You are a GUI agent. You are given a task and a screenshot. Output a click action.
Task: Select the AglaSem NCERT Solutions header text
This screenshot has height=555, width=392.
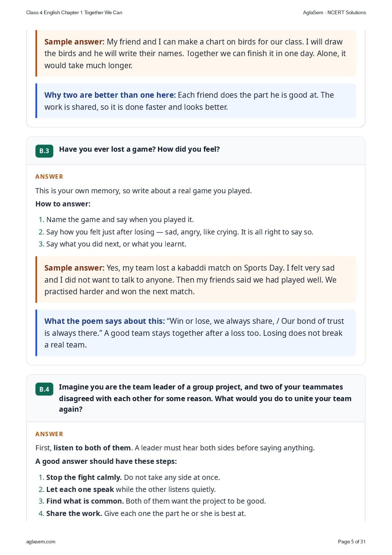[x=334, y=12]
